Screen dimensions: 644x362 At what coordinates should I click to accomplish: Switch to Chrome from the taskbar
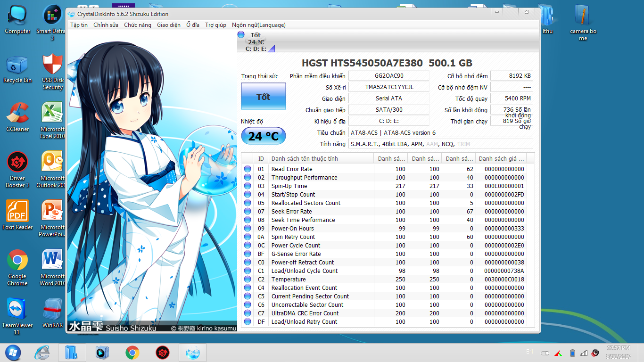pyautogui.click(x=132, y=352)
